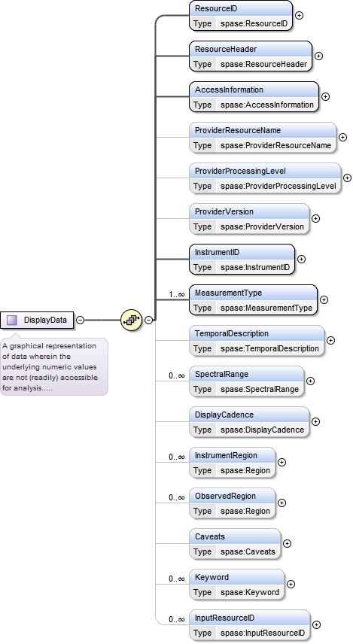Click the spase:ProviderProcessingLevel type value
The height and width of the screenshot is (644, 353).
point(278,187)
